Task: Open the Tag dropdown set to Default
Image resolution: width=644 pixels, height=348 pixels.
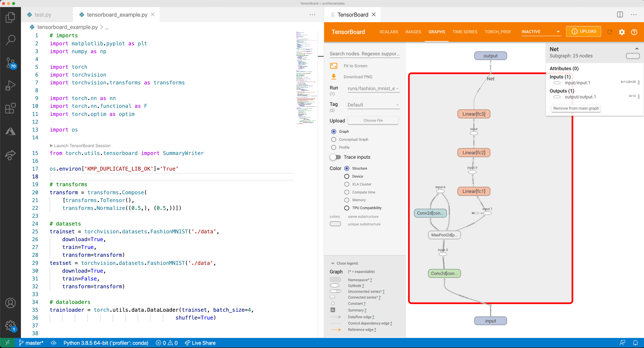Action: 373,105
